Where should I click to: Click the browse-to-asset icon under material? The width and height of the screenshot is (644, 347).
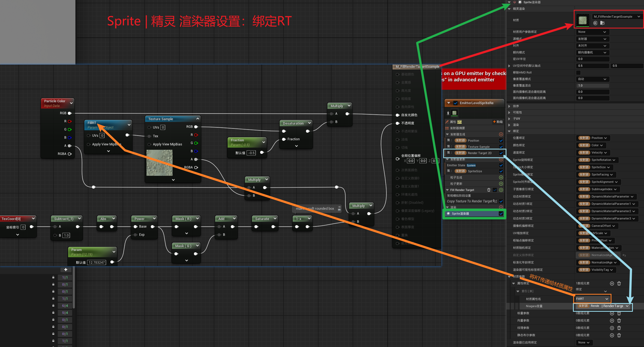point(602,23)
